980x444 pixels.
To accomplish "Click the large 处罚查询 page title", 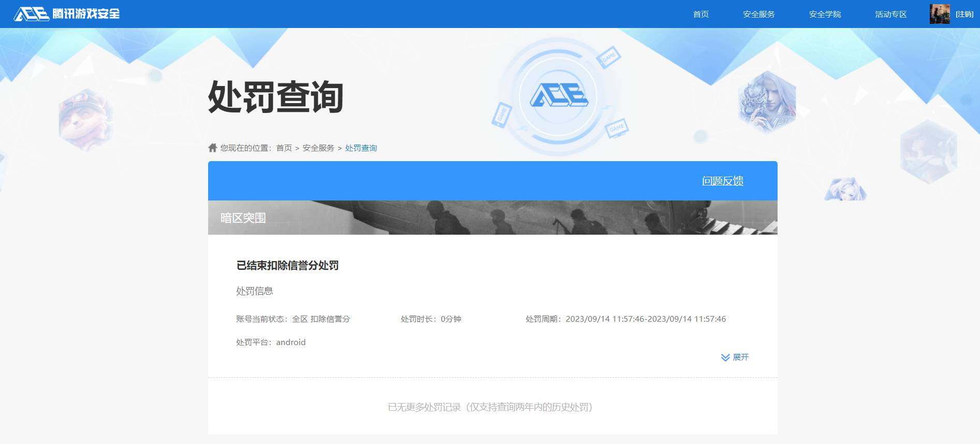I will (275, 97).
